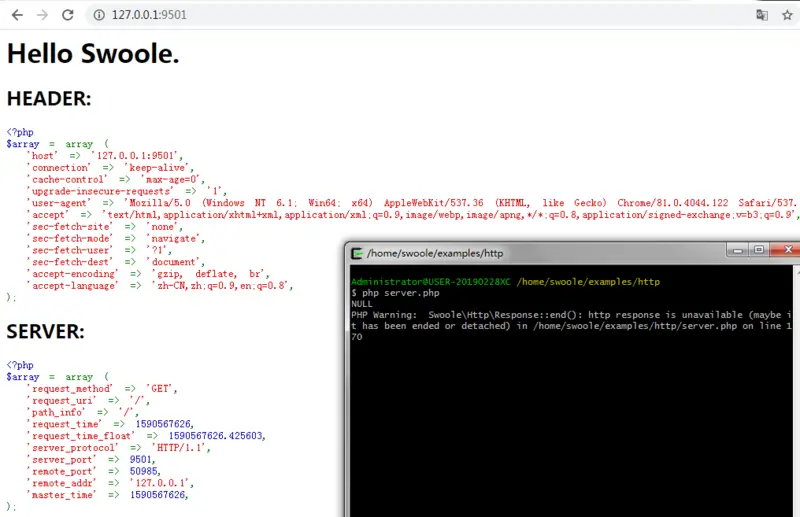
Task: Select the 'request_method' => 'GET' line
Action: tap(102, 388)
